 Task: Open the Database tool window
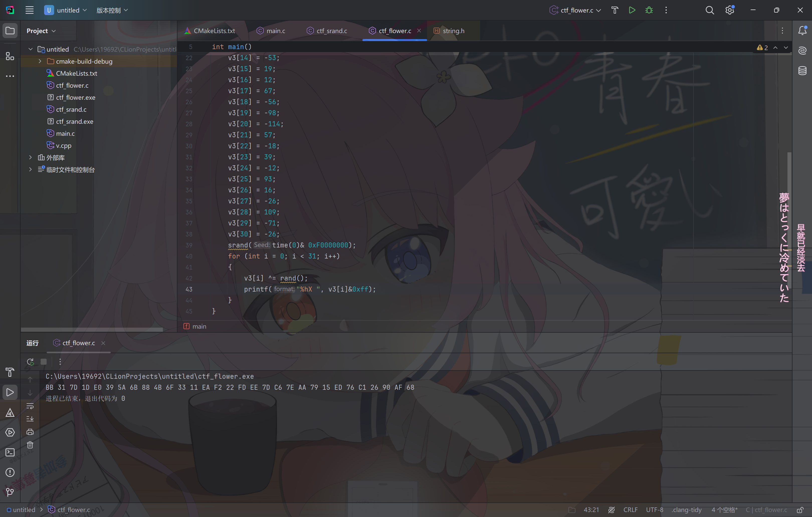tap(802, 71)
